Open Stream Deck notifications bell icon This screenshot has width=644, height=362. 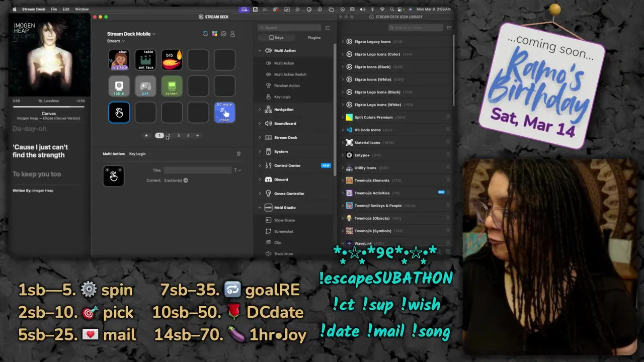coord(205,34)
